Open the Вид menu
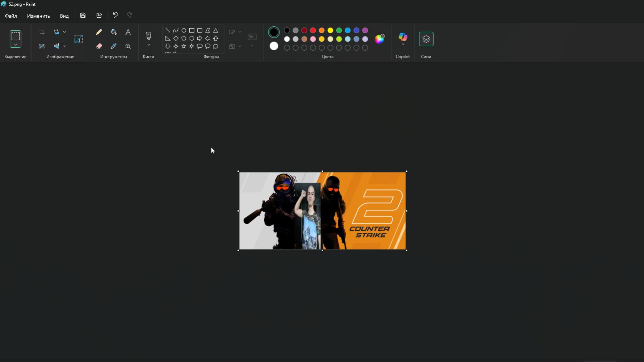This screenshot has height=362, width=644. pyautogui.click(x=64, y=16)
